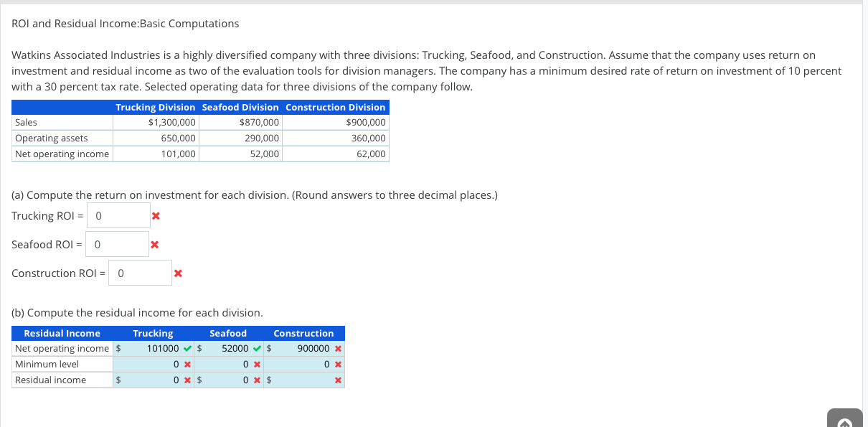Click the Minimum level row label

pyautogui.click(x=47, y=365)
